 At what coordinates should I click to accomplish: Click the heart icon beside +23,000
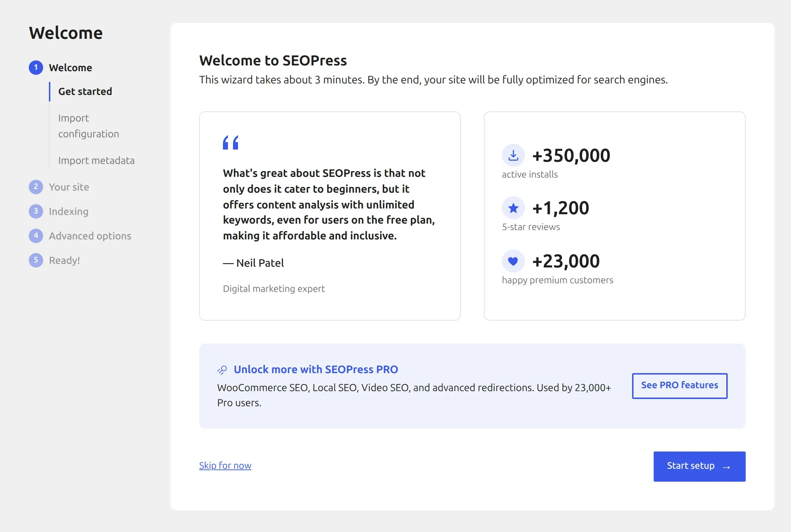pos(513,261)
